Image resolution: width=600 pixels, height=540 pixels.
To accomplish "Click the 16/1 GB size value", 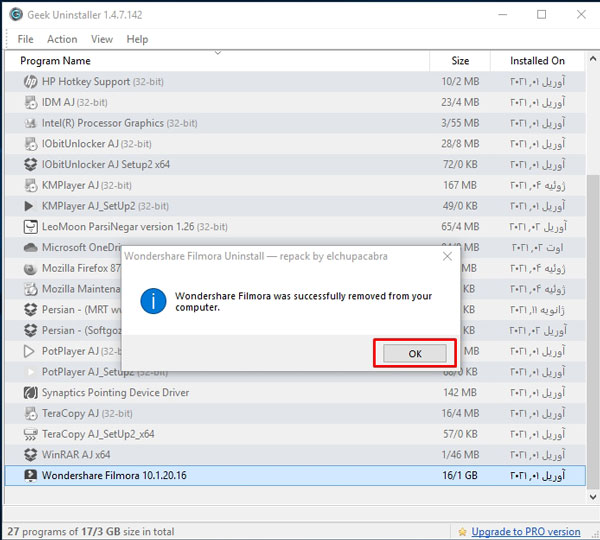I will (x=460, y=475).
